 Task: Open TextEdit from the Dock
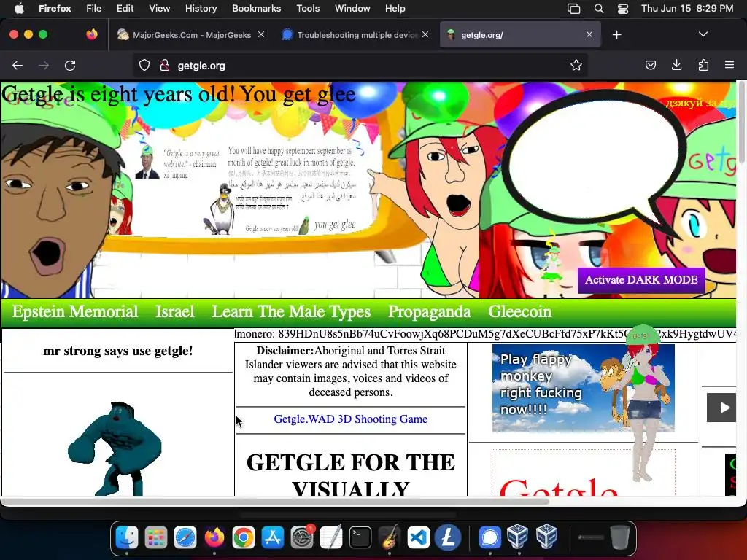(x=331, y=537)
